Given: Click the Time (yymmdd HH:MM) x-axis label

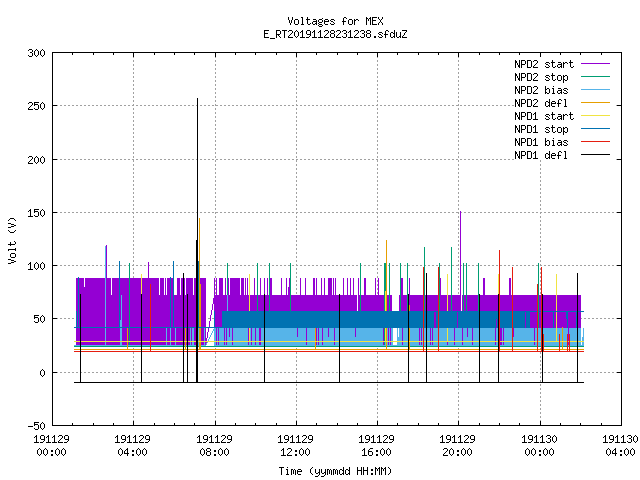Looking at the screenshot, I should [x=335, y=471].
